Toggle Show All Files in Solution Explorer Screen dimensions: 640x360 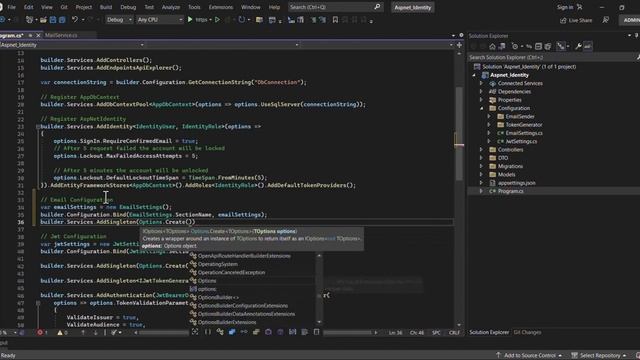tap(548, 47)
